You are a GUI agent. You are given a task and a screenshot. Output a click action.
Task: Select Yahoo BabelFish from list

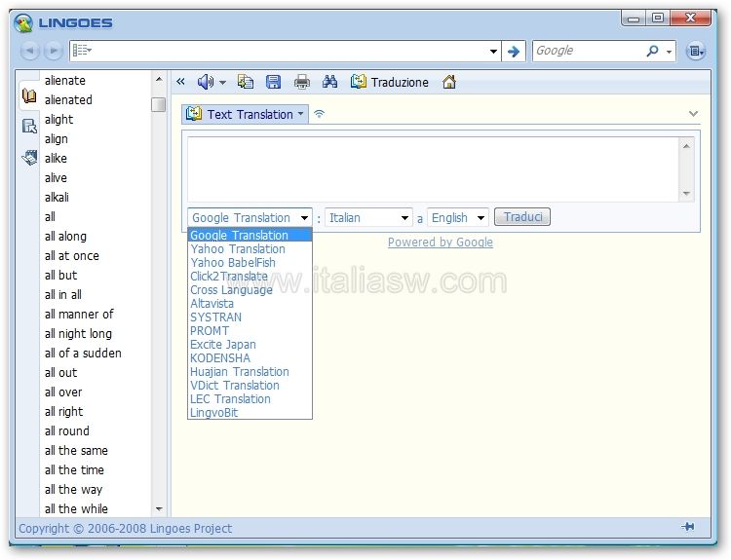point(250,262)
